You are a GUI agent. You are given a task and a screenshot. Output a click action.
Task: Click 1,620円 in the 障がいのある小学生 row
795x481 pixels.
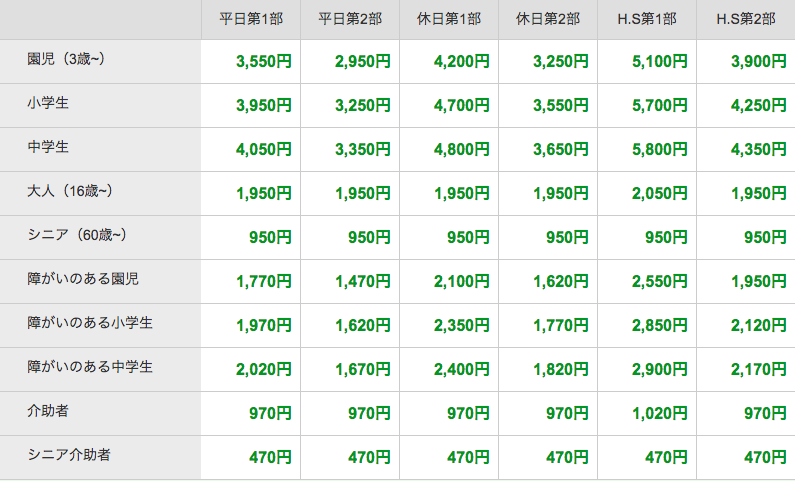pyautogui.click(x=363, y=325)
